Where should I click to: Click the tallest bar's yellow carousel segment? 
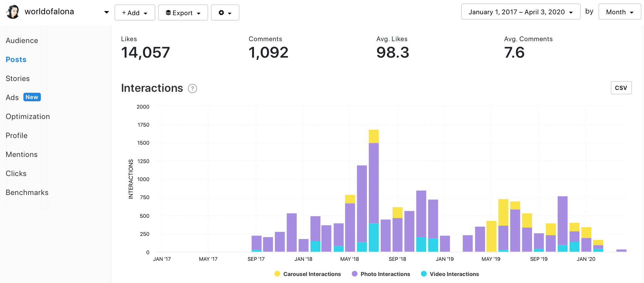click(374, 136)
